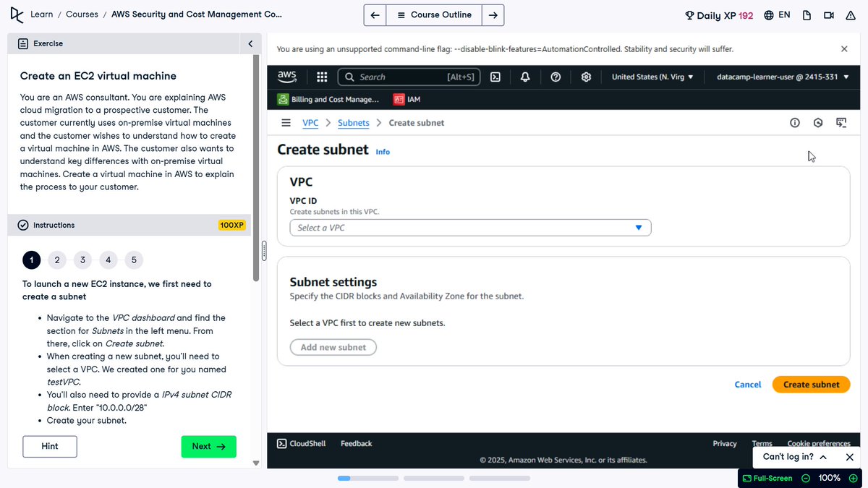
Task: Expand the Can't log in? panel
Action: [795, 457]
